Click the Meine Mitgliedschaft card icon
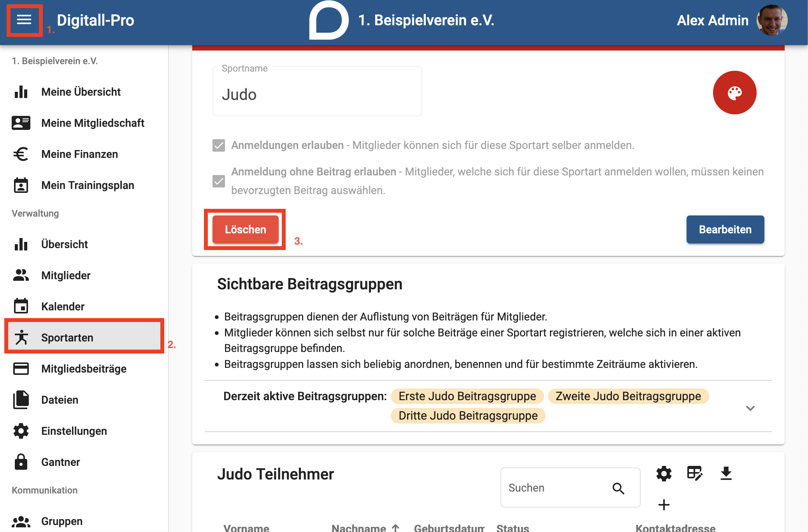The width and height of the screenshot is (808, 532). [x=21, y=123]
